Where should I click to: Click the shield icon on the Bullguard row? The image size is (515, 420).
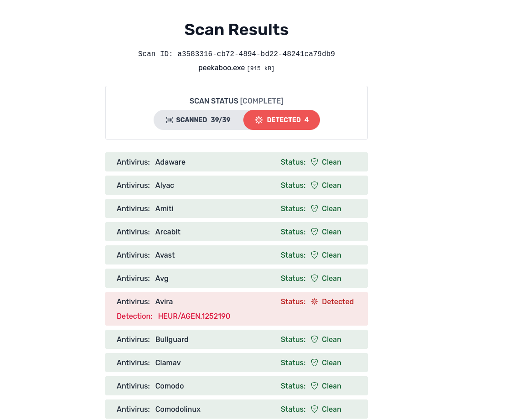[x=314, y=339]
